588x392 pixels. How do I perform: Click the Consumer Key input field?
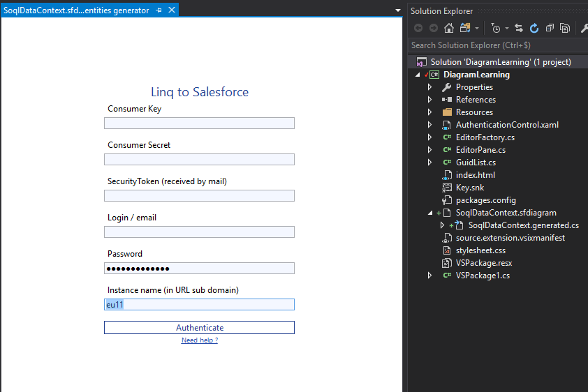pyautogui.click(x=199, y=123)
